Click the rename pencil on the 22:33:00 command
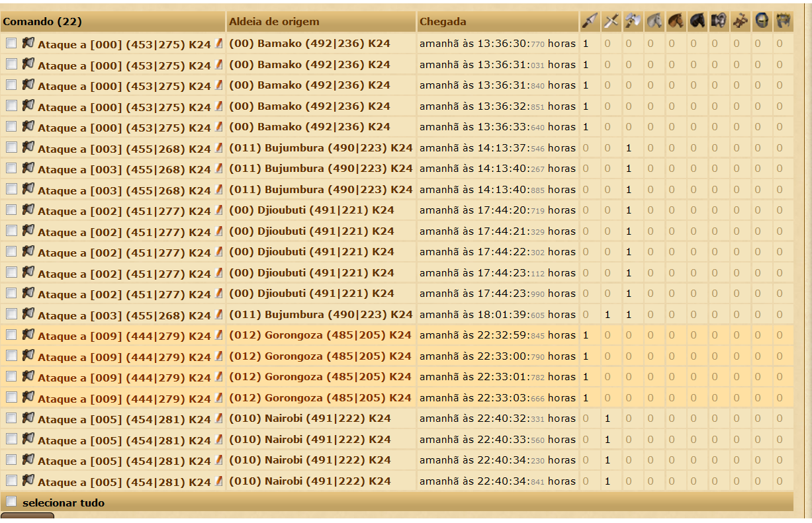Image resolution: width=812 pixels, height=523 pixels. [x=218, y=356]
